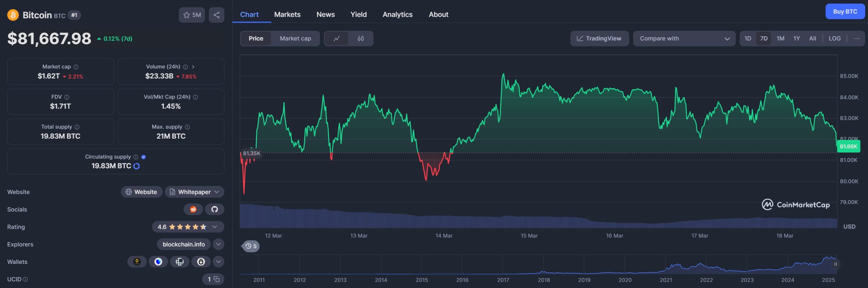The image size is (868, 288).
Task: Open the lock-shaped wallet icon
Action: click(x=201, y=262)
